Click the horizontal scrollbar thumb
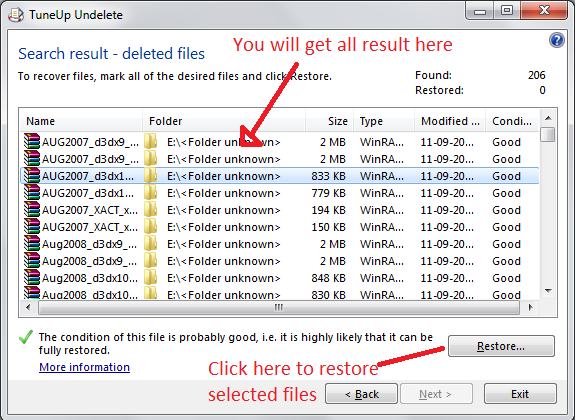This screenshot has width=576, height=420. [x=278, y=307]
